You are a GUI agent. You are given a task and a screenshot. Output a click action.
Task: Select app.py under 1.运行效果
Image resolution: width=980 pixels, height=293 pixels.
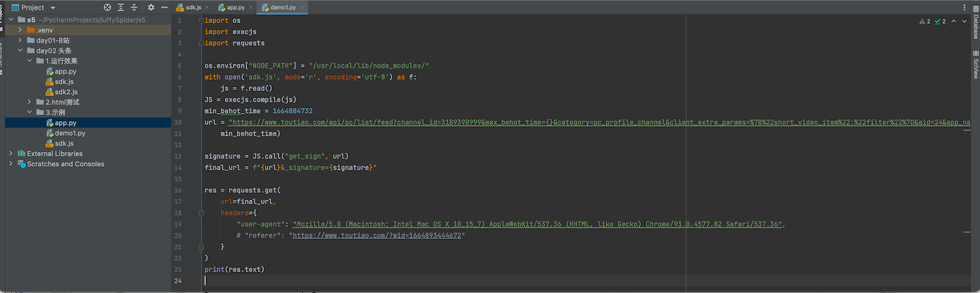tap(65, 71)
